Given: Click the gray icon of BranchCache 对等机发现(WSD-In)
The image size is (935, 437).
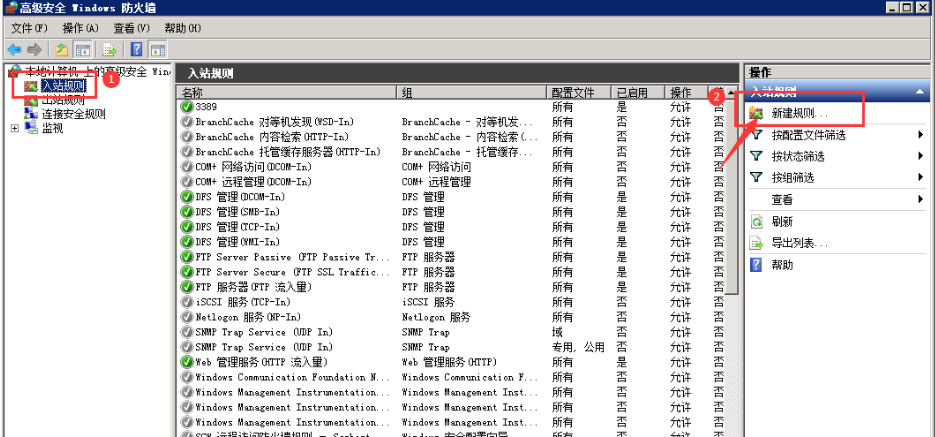Looking at the screenshot, I should [x=187, y=122].
